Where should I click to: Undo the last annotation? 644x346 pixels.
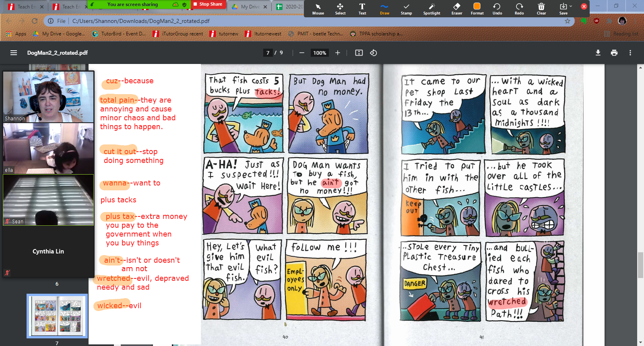[497, 9]
